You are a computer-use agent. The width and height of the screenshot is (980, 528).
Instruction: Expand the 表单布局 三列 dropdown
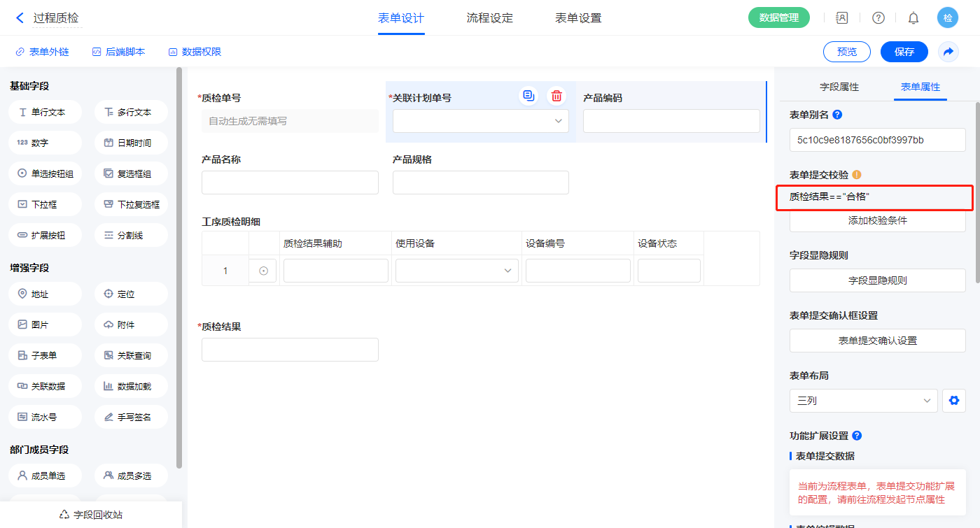[863, 401]
